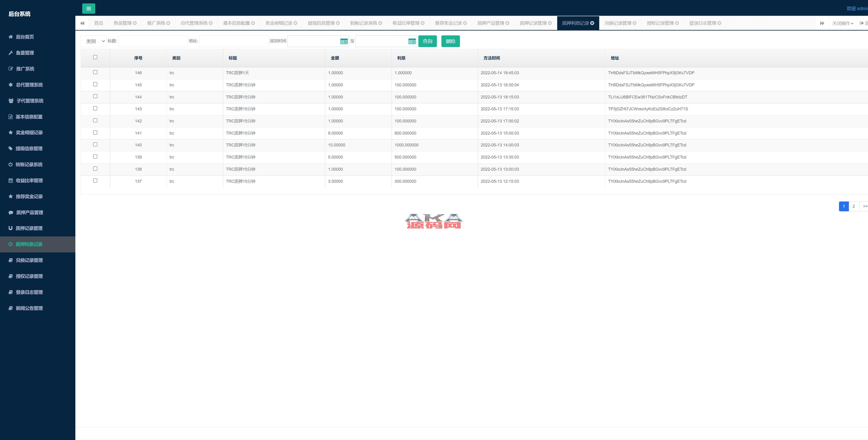Click into the 地址 address input field
This screenshot has width=868, height=440.
[x=234, y=41]
